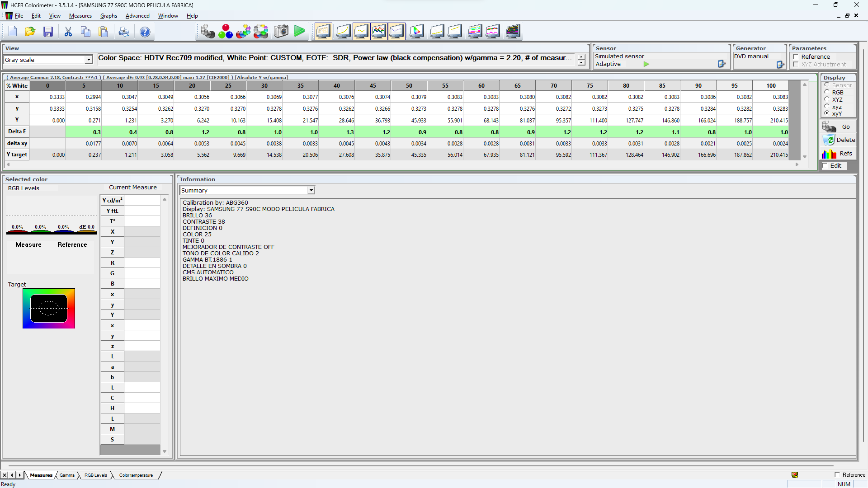The width and height of the screenshot is (868, 488).
Task: Measure primaries with the red, green, blue spheres icon
Action: pyautogui.click(x=226, y=31)
